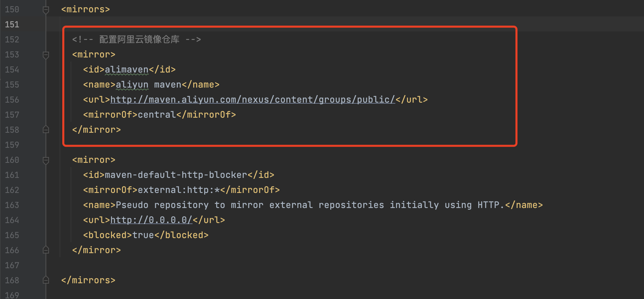Click the closing </mirror> tag on line 166
The height and width of the screenshot is (299, 644).
(97, 250)
